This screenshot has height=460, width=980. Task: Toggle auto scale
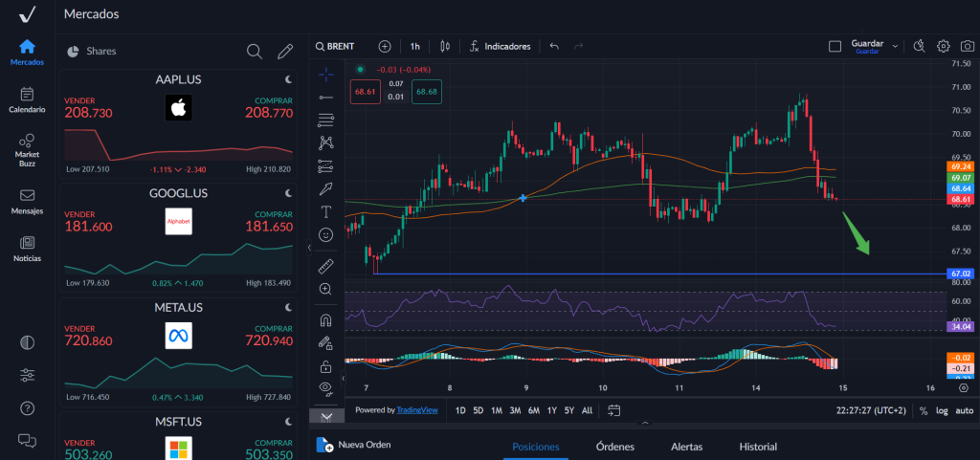pyautogui.click(x=965, y=410)
